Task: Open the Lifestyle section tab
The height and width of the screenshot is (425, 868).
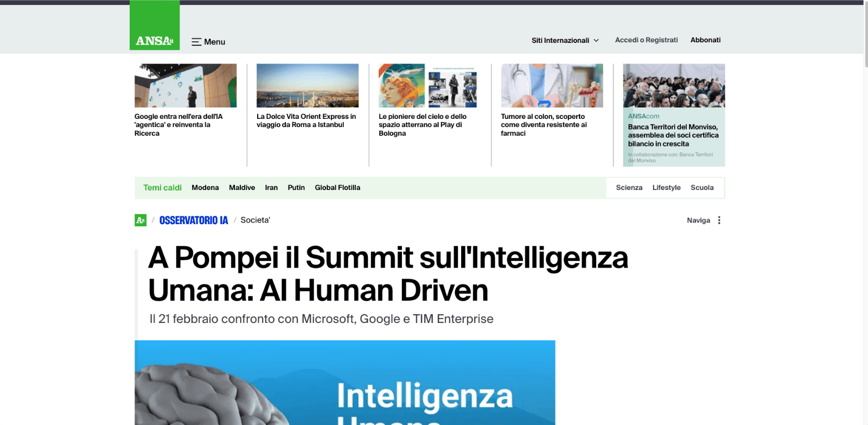Action: point(666,188)
